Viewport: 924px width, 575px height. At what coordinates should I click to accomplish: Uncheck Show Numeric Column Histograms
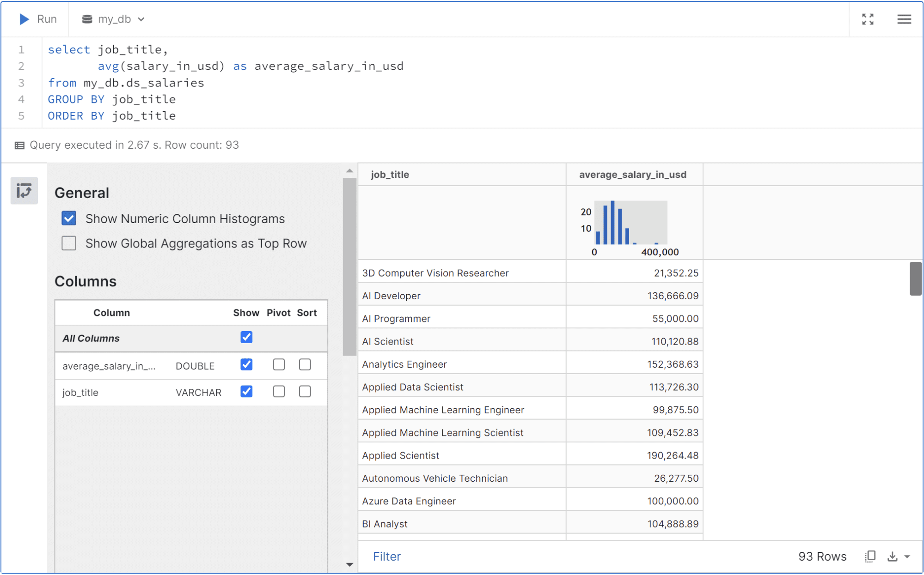[69, 218]
